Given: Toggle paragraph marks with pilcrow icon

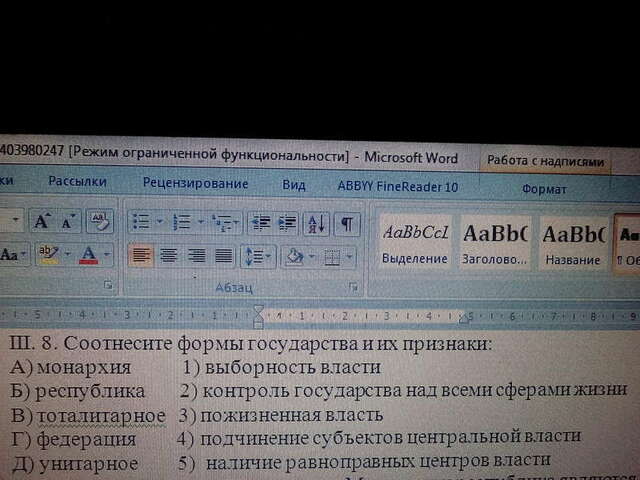Looking at the screenshot, I should (x=347, y=224).
